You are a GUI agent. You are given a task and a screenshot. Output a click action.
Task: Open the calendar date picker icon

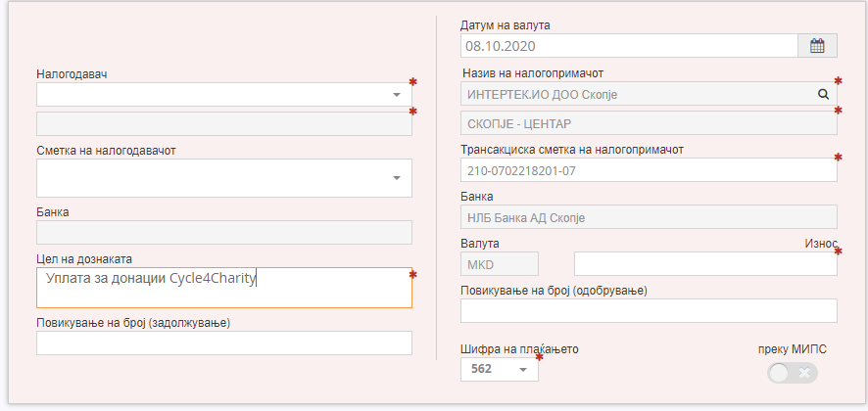coord(817,45)
